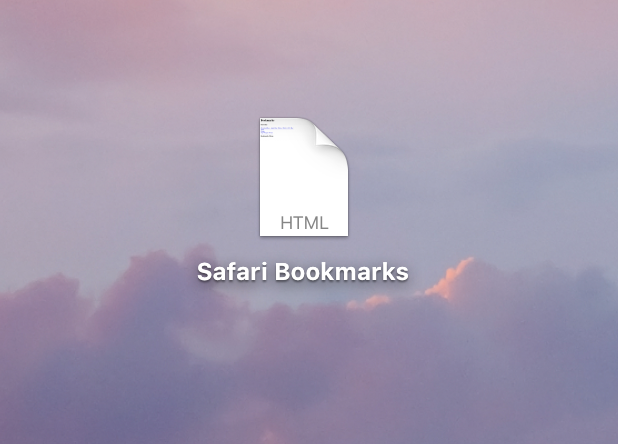Select the Safari Bookmarks HTML file icon
Image resolution: width=618 pixels, height=444 pixels.
point(304,176)
